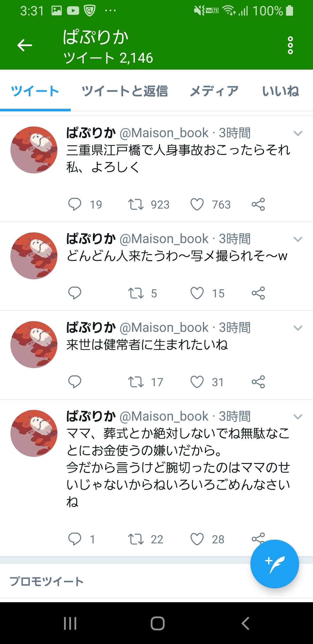Tap the avatar on the 来世は健常者 tweet

[34, 344]
